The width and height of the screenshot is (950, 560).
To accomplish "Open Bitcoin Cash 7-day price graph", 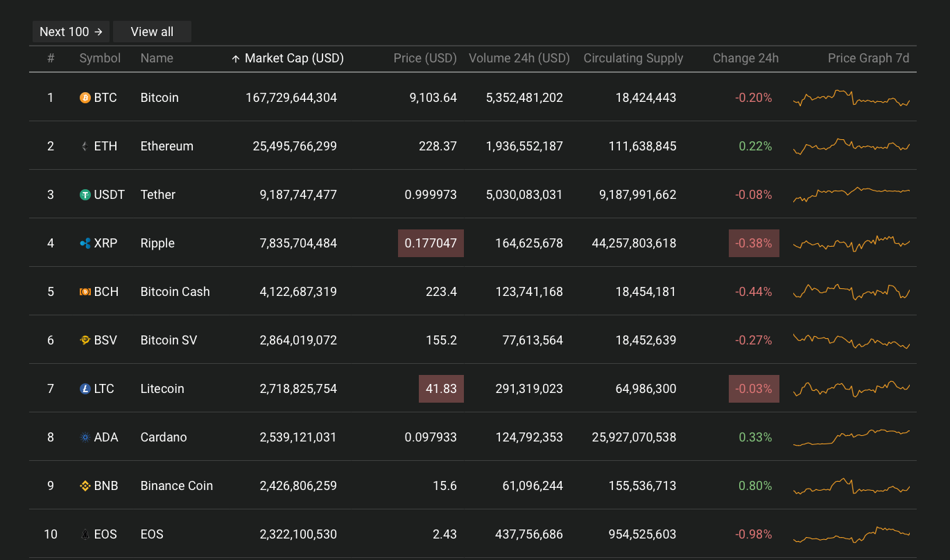I will pos(852,292).
